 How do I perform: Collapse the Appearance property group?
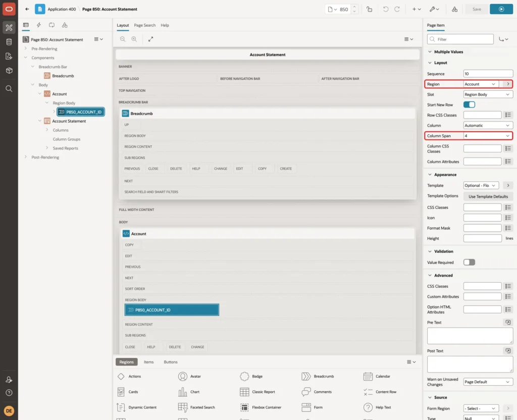point(429,174)
